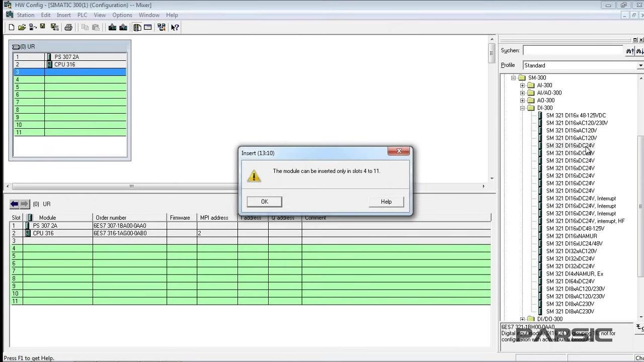
Task: Close the Insert (13:10) dialog
Action: coord(398,151)
